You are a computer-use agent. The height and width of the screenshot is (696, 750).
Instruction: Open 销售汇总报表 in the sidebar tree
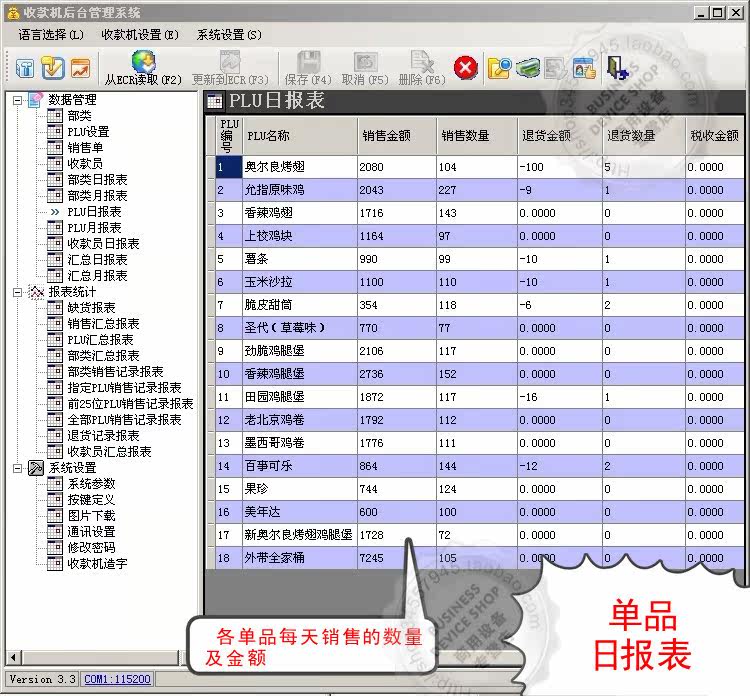pos(103,324)
